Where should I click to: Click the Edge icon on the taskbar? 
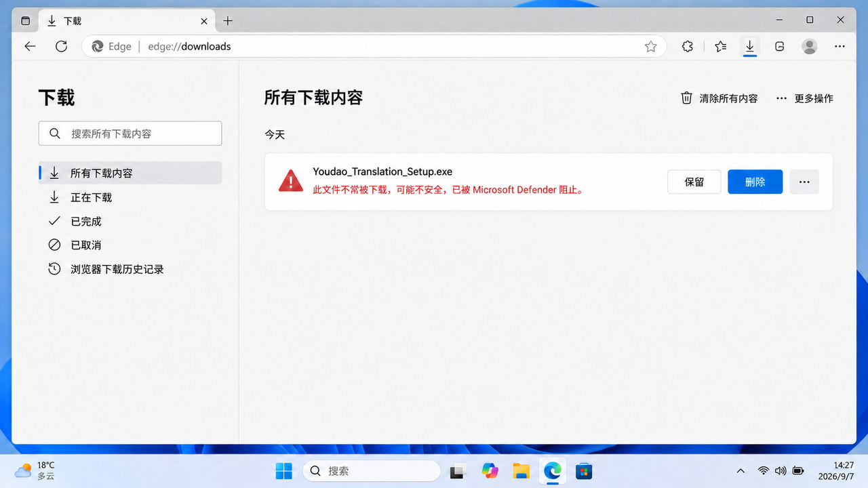click(553, 470)
